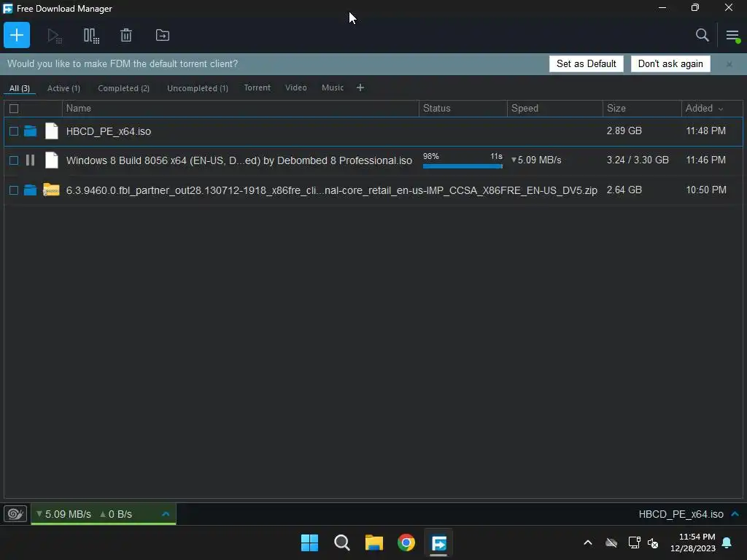
Task: Sort by the Name column header
Action: click(x=241, y=108)
